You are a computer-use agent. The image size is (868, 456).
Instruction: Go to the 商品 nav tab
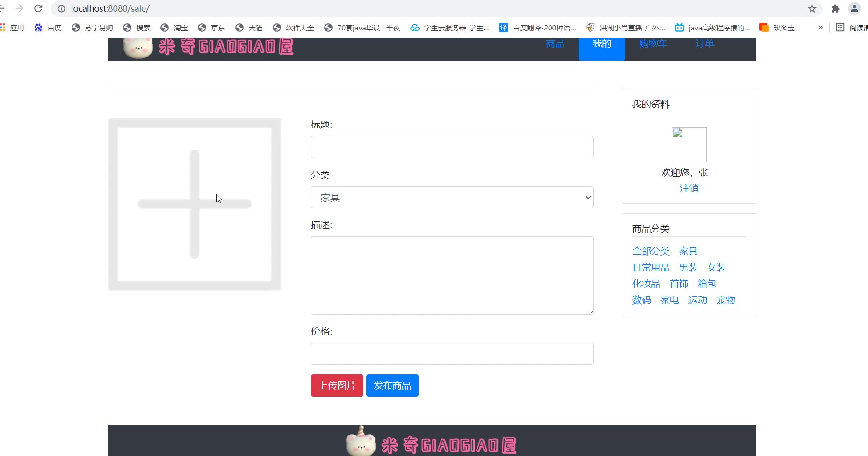coord(555,44)
